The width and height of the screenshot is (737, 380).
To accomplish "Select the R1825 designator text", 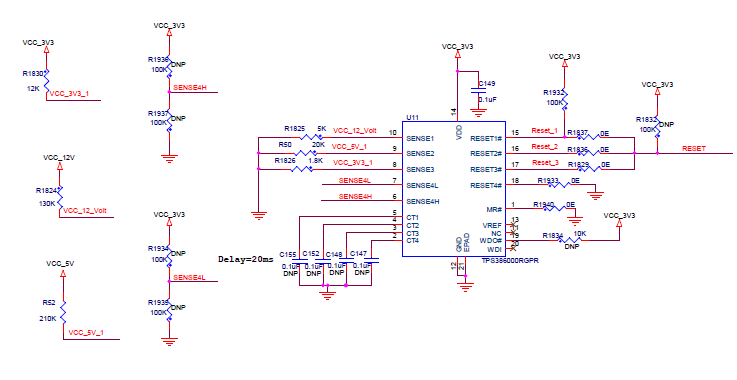I will pyautogui.click(x=294, y=128).
